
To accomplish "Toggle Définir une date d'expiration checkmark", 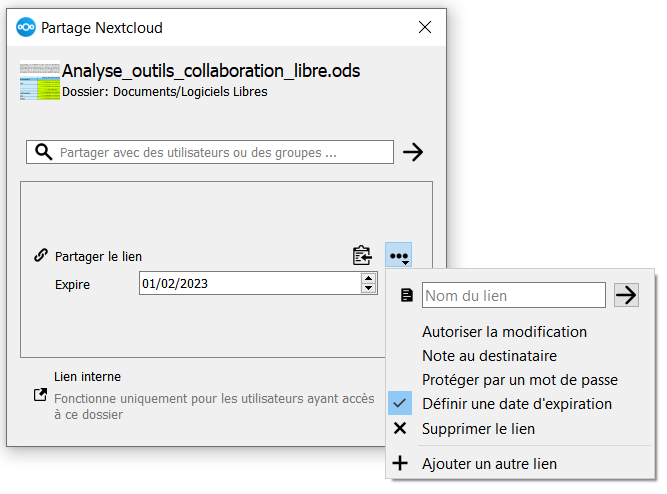I will coord(400,404).
